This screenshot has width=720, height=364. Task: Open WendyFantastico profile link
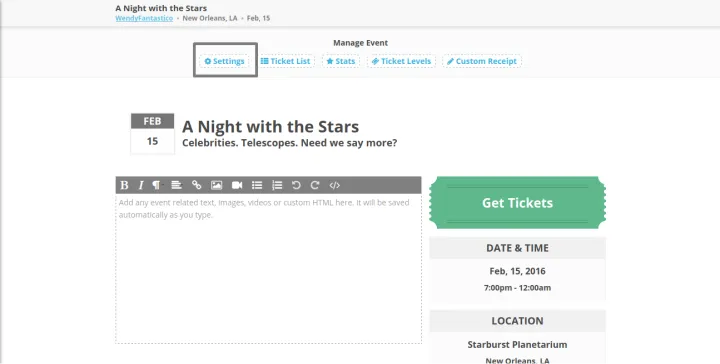click(144, 18)
